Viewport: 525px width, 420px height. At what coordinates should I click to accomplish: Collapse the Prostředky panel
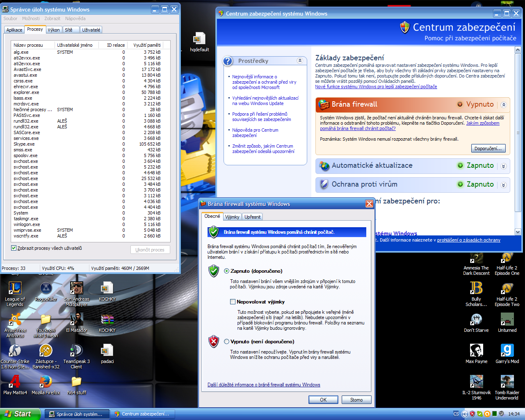[x=300, y=61]
